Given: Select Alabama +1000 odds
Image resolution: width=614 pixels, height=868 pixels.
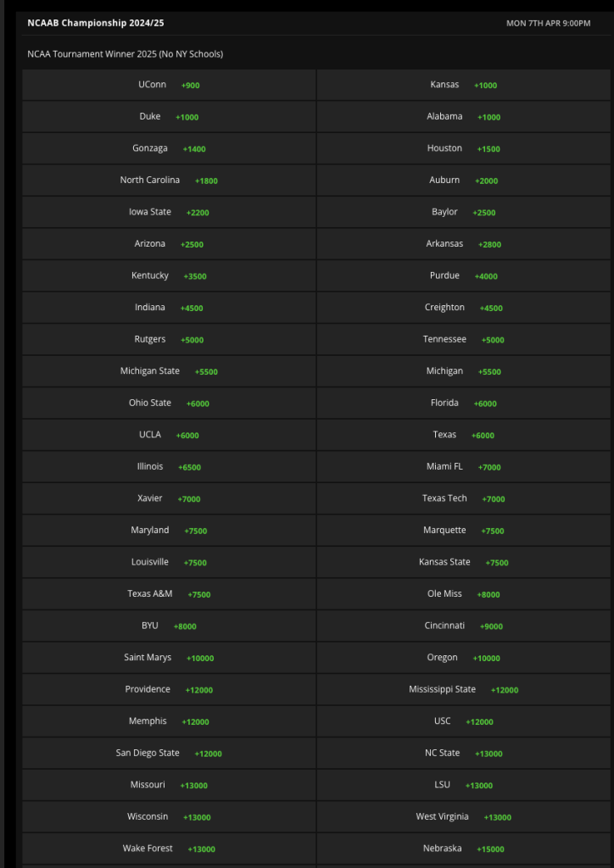Looking at the screenshot, I should coord(463,117).
